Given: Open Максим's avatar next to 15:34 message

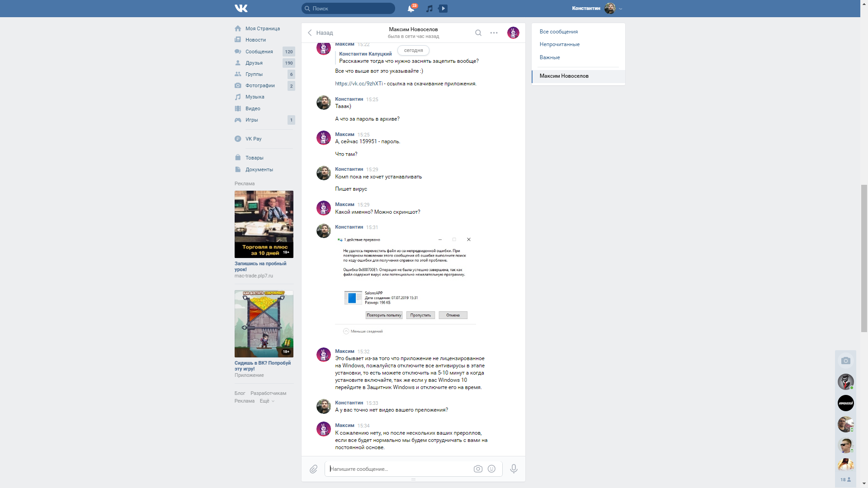Looking at the screenshot, I should point(324,429).
